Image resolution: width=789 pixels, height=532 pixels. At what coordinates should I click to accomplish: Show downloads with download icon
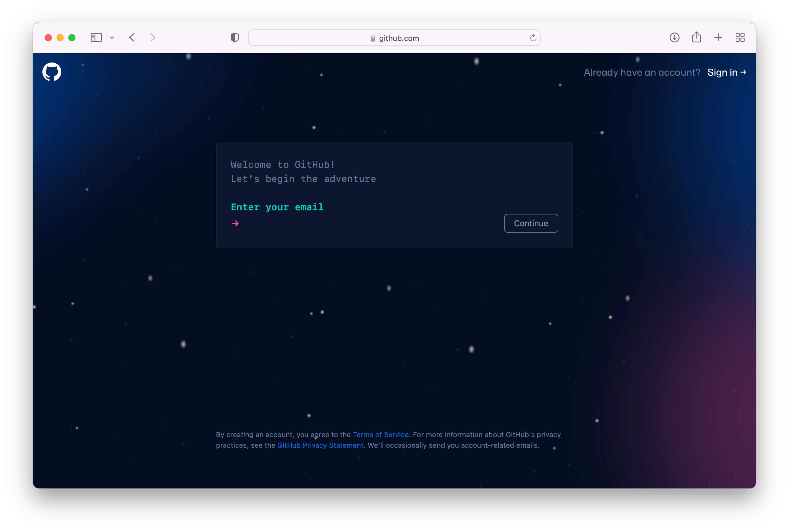[674, 38]
